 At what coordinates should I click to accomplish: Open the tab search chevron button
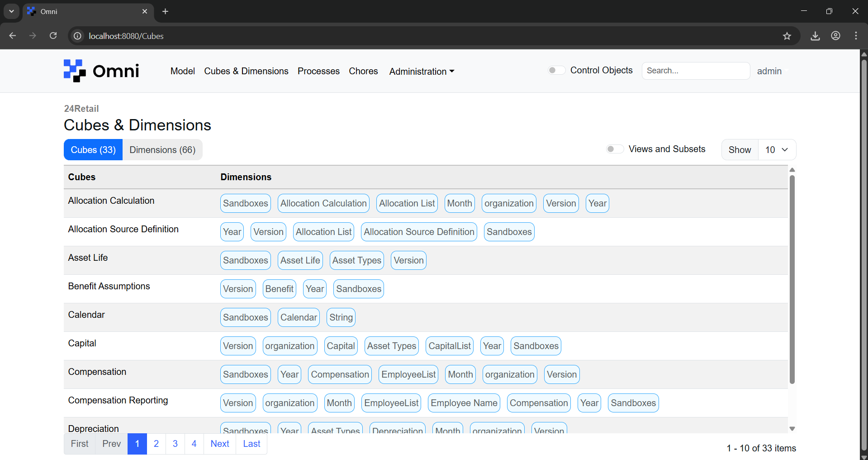click(11, 11)
